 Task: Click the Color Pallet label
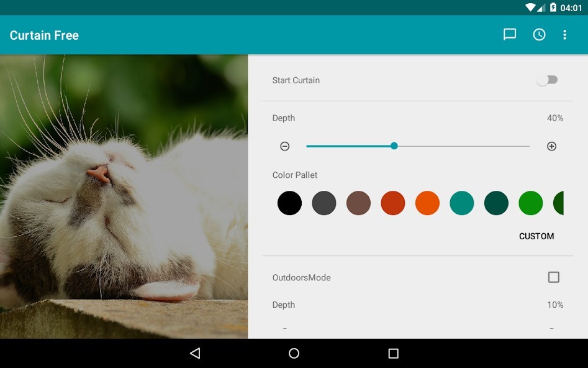pyautogui.click(x=295, y=175)
